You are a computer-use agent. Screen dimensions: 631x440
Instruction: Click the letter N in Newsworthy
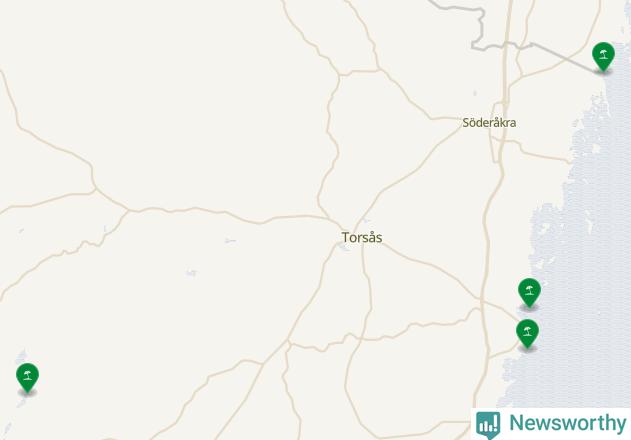516,423
